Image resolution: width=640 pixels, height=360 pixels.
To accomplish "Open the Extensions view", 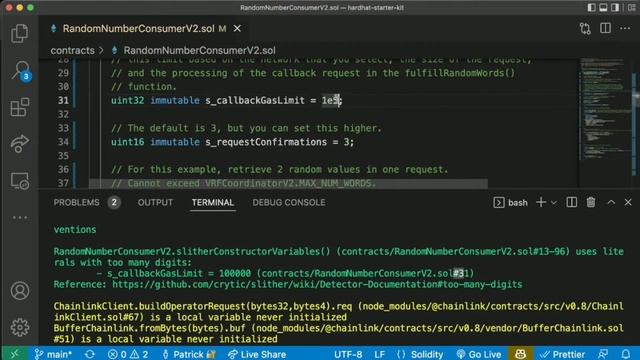I will tap(20, 107).
